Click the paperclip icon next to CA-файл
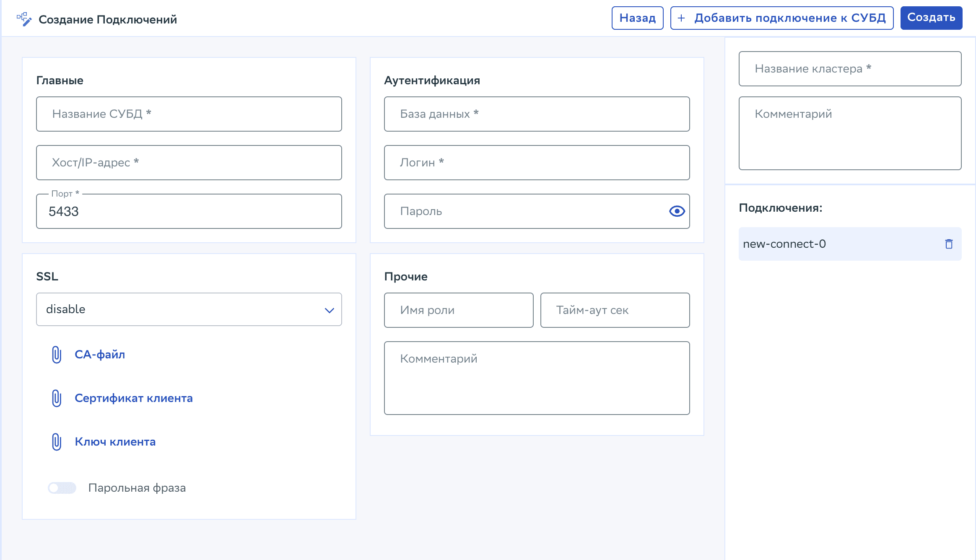The height and width of the screenshot is (560, 976). [x=56, y=354]
